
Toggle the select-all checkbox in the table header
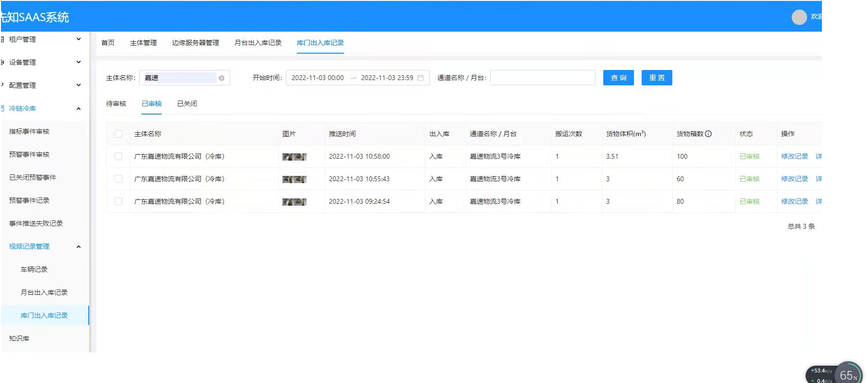pos(118,134)
